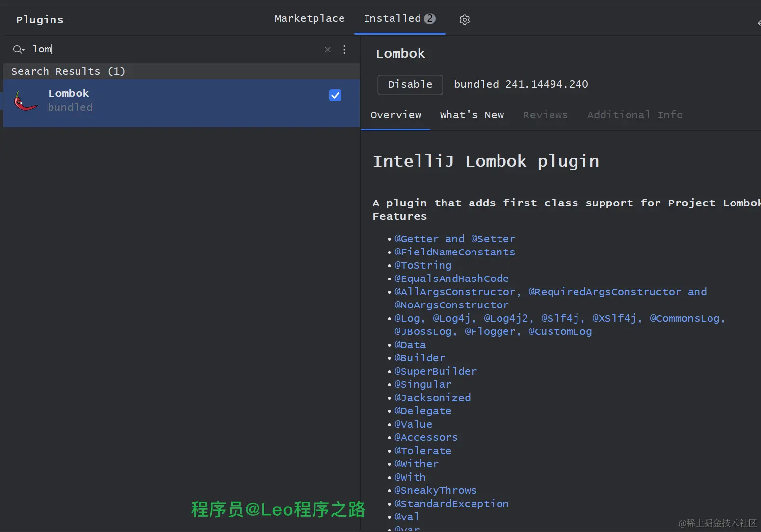Click the Lombok chili pepper icon
This screenshot has height=532, width=761.
[x=26, y=101]
